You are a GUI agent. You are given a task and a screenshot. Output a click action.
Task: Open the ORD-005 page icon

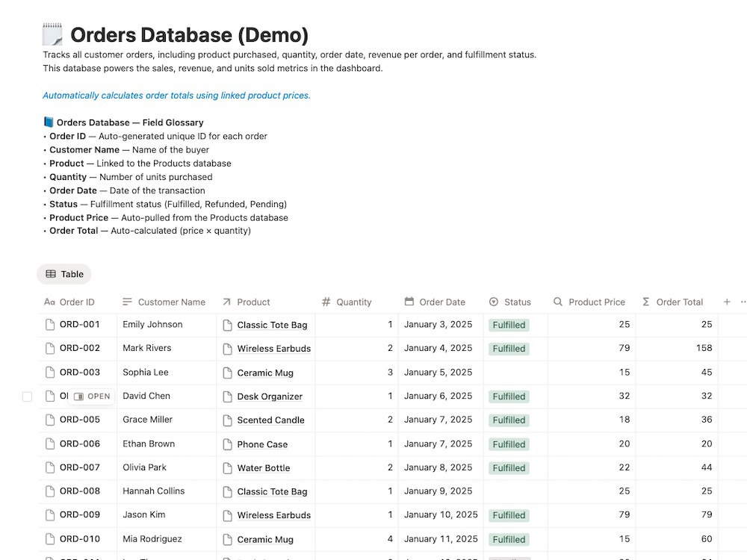point(50,420)
